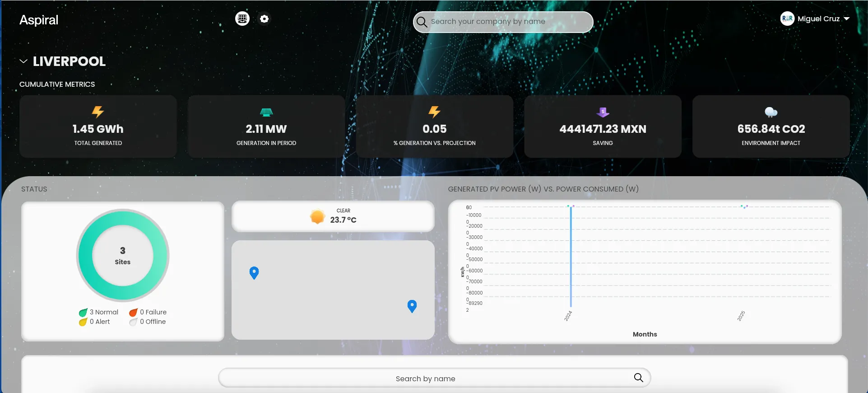Click the white Offline status leaf icon
The height and width of the screenshot is (393, 868).
(133, 322)
